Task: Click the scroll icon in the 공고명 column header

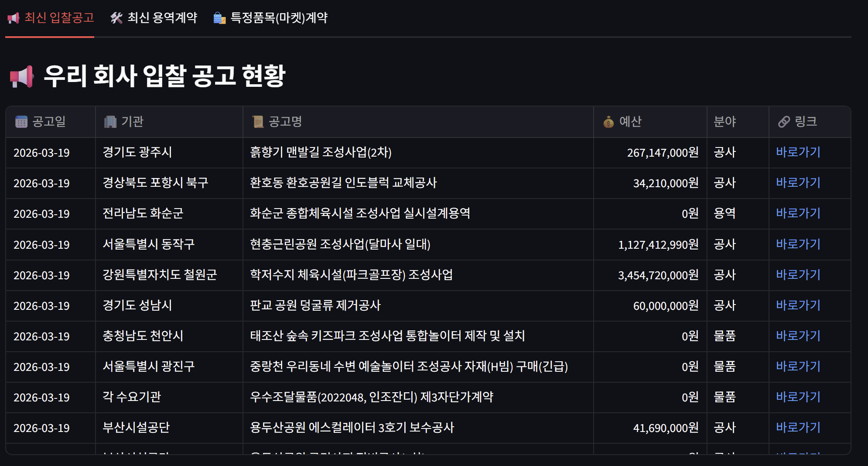Action: (257, 122)
